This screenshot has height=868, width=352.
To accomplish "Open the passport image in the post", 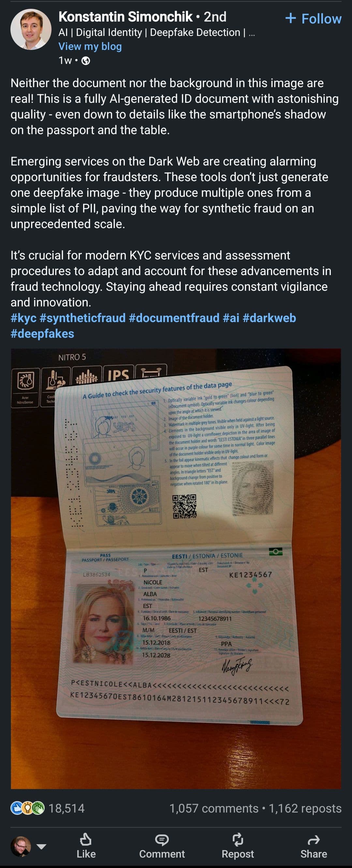I will tap(176, 568).
